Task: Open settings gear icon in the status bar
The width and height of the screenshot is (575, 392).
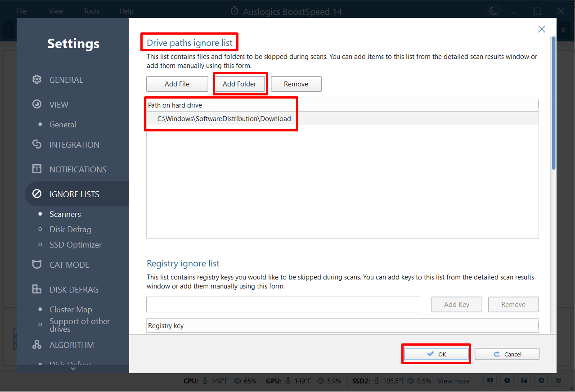Action: (541, 381)
